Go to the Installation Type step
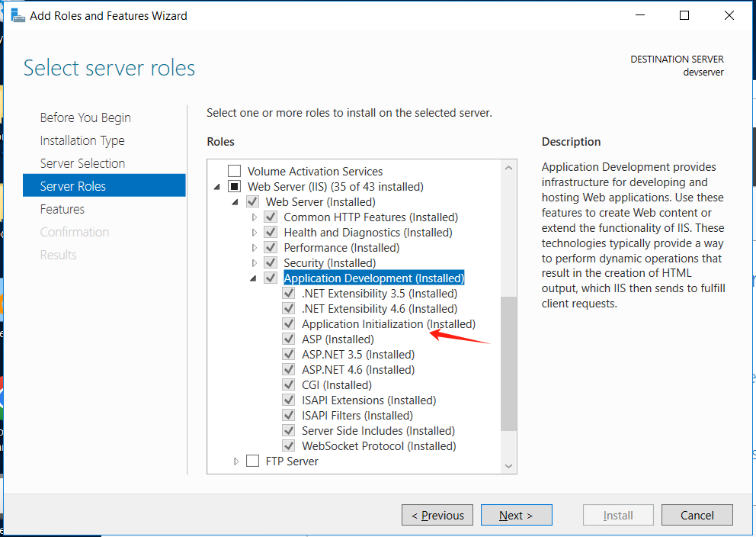The width and height of the screenshot is (756, 537). coord(82,140)
